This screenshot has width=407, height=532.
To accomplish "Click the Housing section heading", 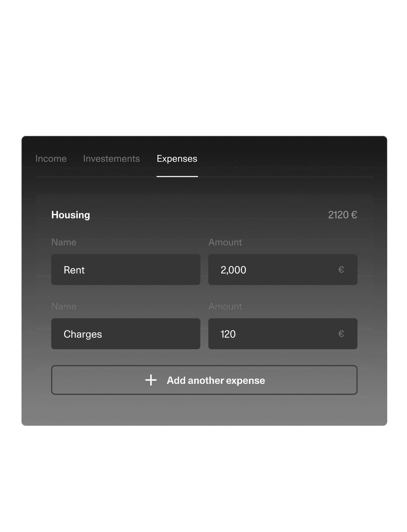I will 71,215.
